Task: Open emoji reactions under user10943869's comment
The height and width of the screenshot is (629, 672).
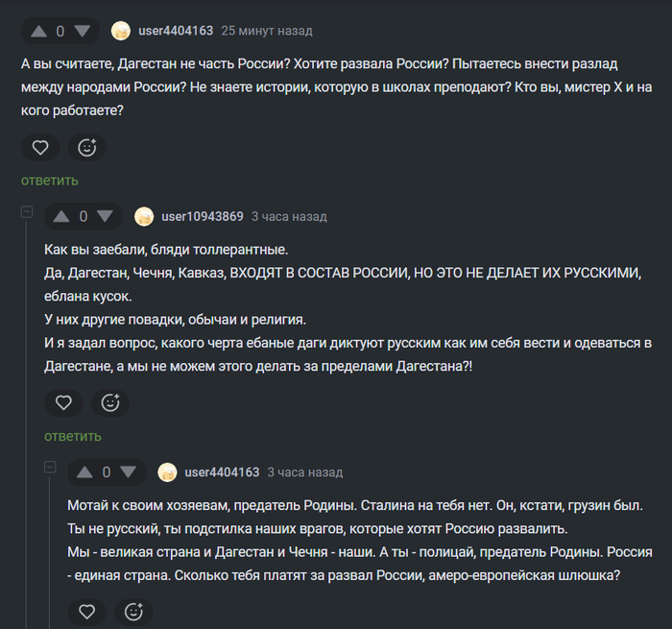Action: [110, 403]
